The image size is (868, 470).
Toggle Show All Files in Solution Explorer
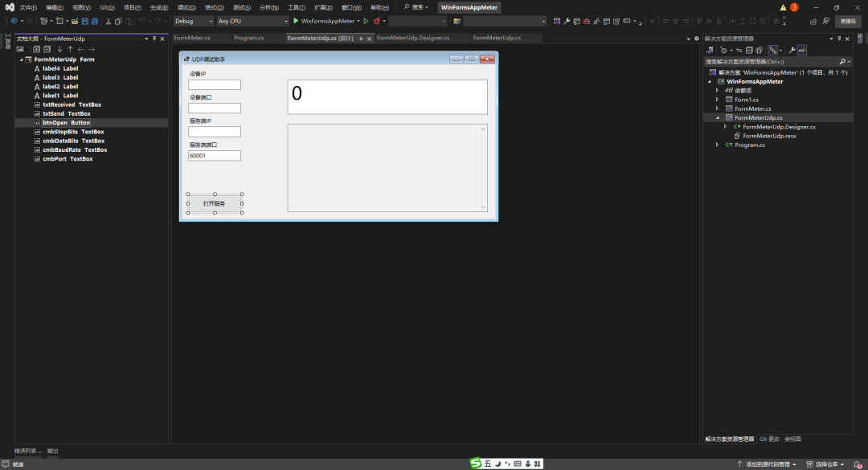click(759, 50)
